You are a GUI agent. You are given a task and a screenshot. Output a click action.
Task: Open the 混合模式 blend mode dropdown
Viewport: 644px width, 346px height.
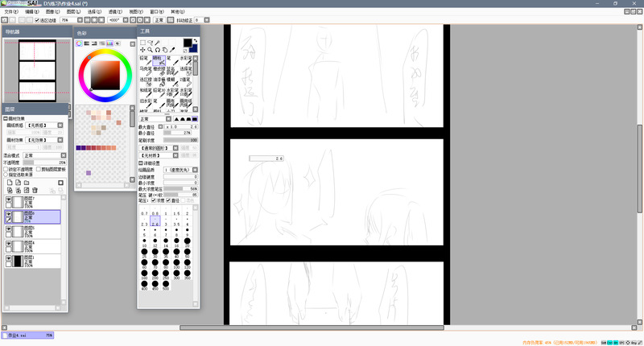44,155
